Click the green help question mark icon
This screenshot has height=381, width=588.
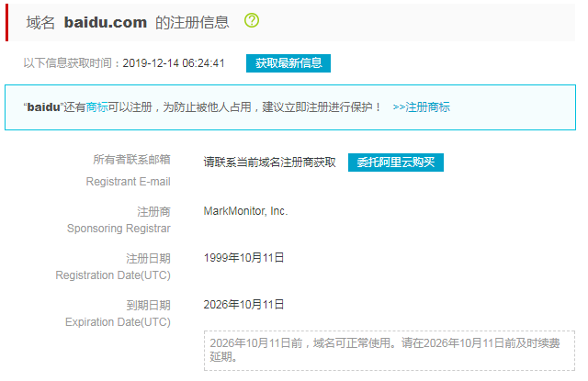(x=252, y=20)
